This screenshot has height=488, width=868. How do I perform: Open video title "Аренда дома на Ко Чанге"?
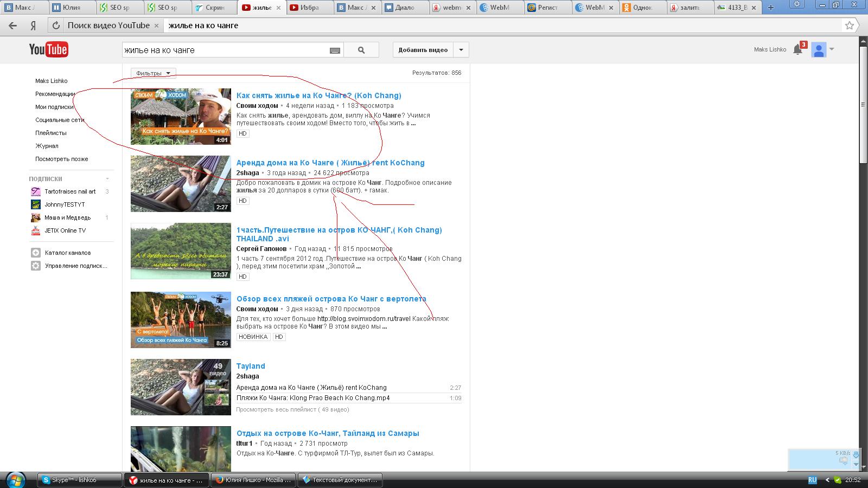click(330, 163)
